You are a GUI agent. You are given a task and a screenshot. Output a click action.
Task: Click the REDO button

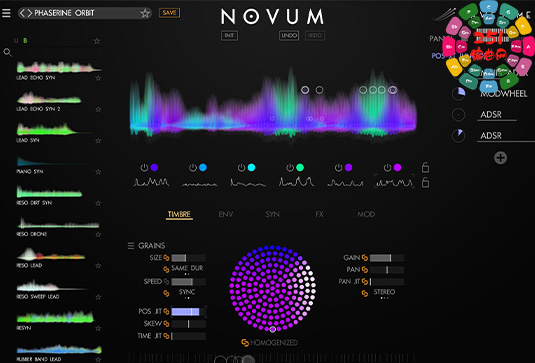(315, 35)
